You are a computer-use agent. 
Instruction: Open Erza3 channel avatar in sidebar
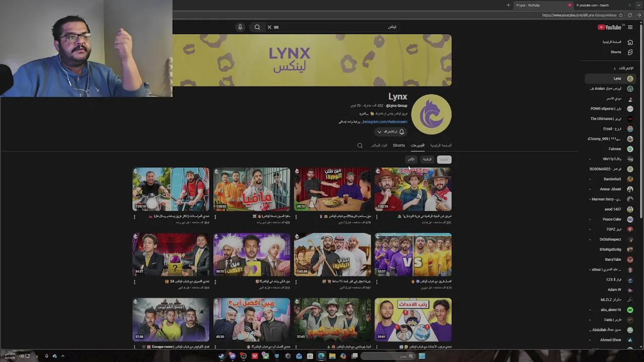[630, 129]
